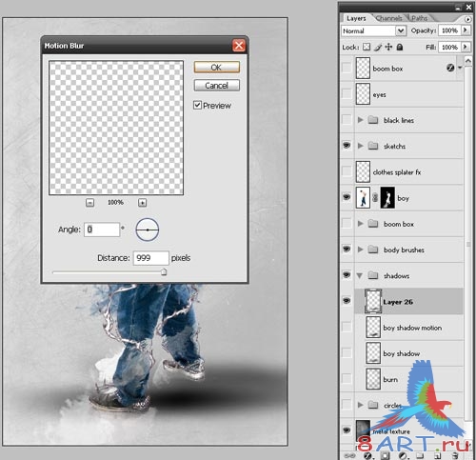Hide the body brushes group eye icon

click(x=347, y=250)
